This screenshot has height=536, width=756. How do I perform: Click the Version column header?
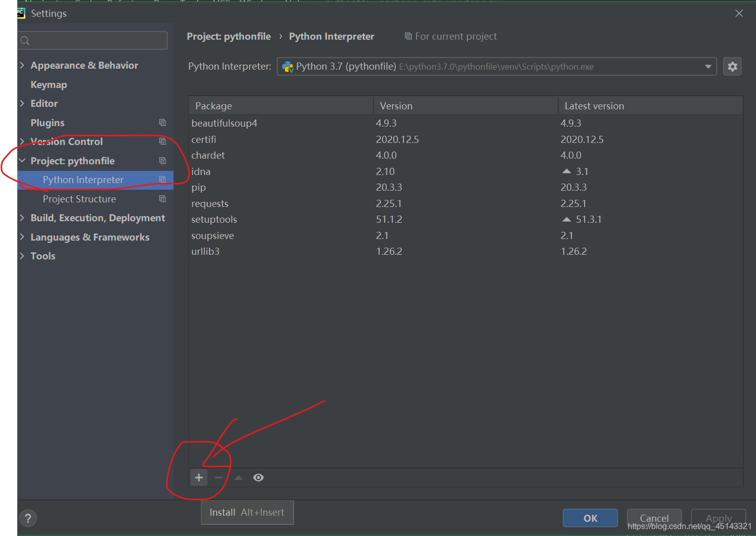pos(466,106)
